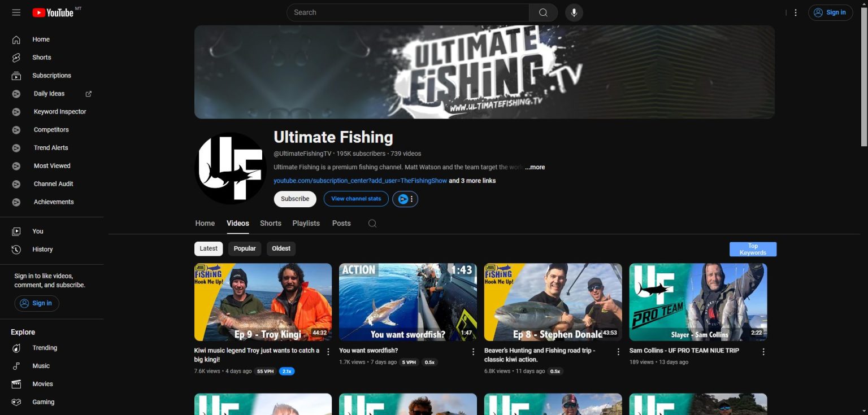Click the YouTube home logo
Image resolution: width=868 pixels, height=415 pixels.
(x=54, y=12)
